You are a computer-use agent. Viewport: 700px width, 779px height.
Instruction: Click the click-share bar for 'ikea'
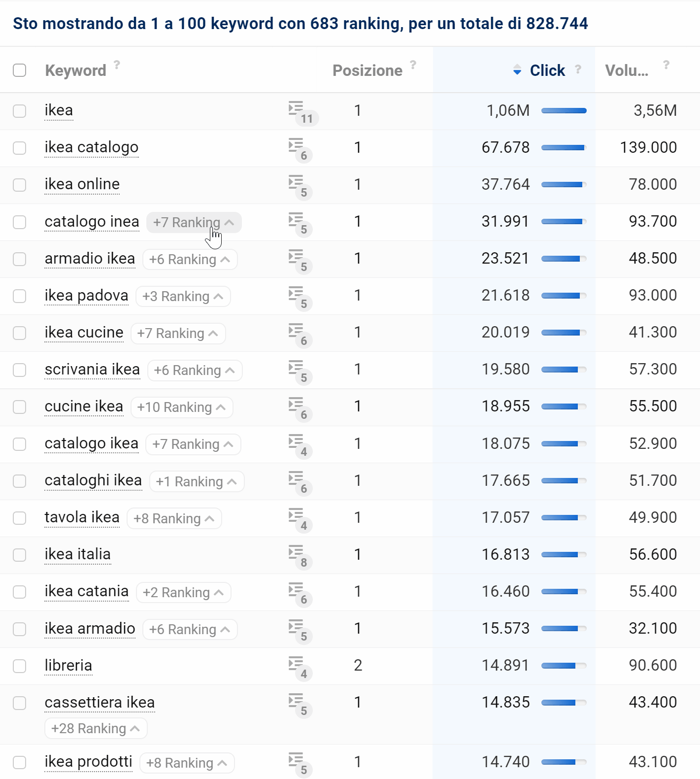[564, 111]
